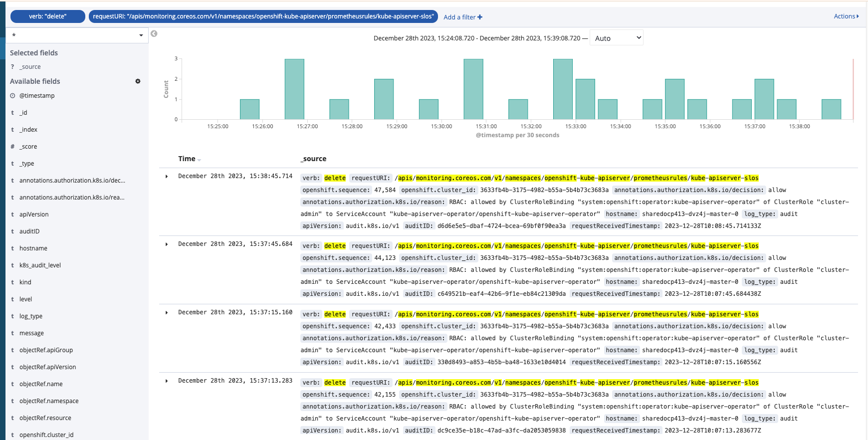
Task: Select the annotations.authorization.k8s.io/rea... field
Action: coord(72,198)
